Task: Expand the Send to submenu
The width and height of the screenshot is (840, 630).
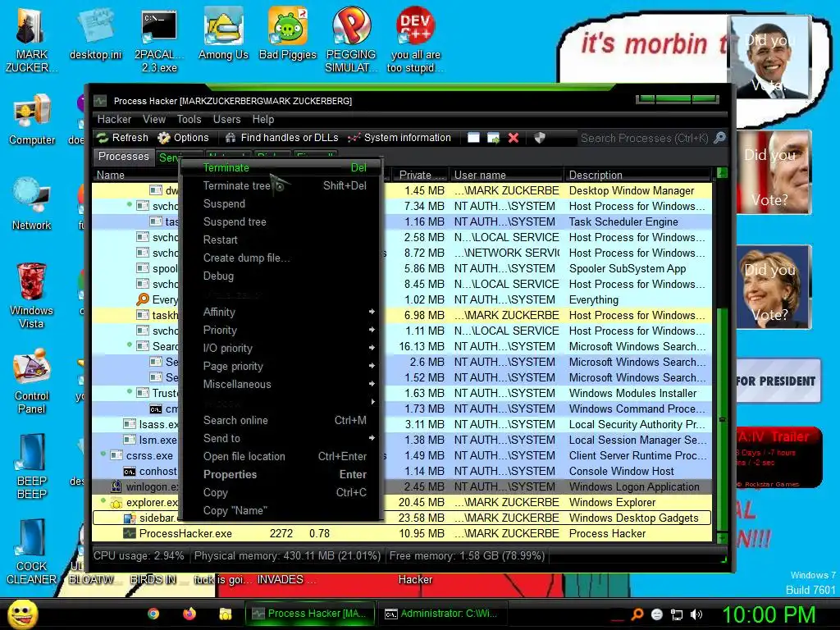Action: (x=282, y=438)
